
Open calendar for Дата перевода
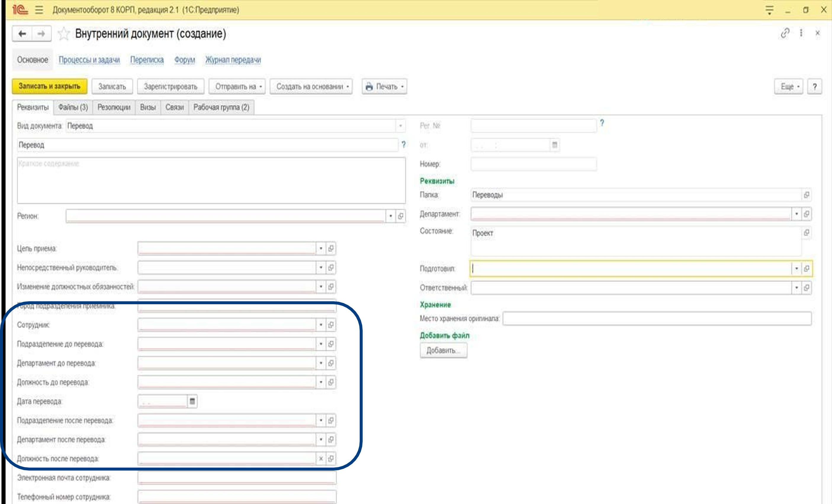(x=192, y=401)
